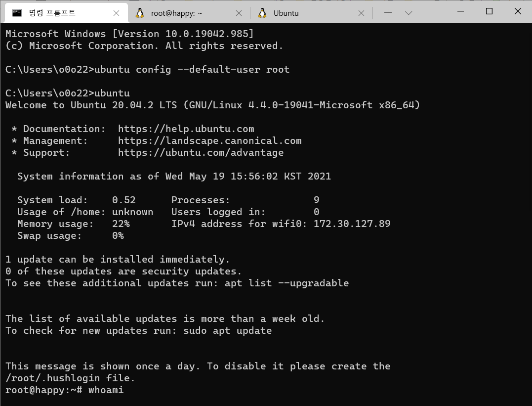The width and height of the screenshot is (532, 406).
Task: Click the 'Users logged in:' label
Action: point(218,212)
